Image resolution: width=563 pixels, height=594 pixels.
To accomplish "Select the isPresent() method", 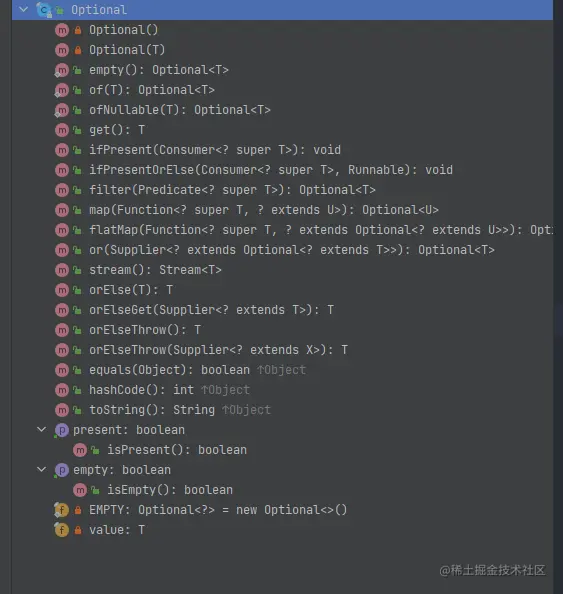I will 177,450.
